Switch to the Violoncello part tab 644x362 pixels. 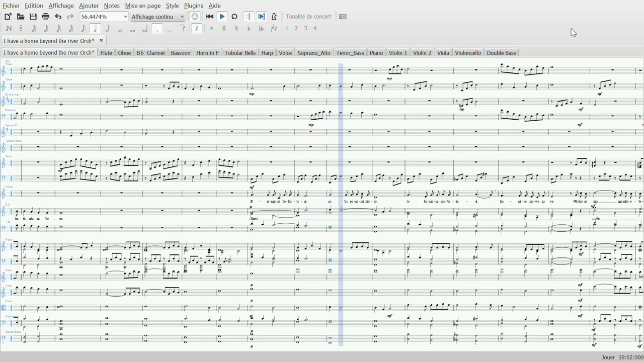(x=468, y=53)
